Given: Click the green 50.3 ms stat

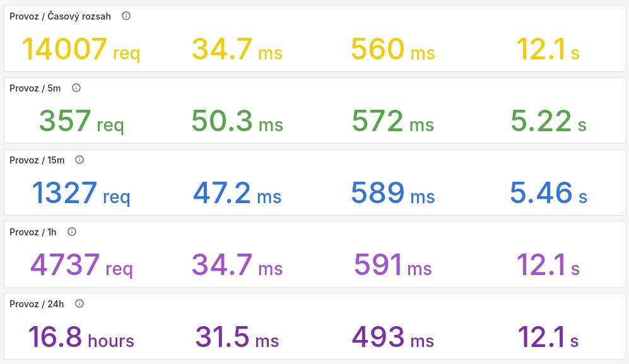Looking at the screenshot, I should click(237, 121).
